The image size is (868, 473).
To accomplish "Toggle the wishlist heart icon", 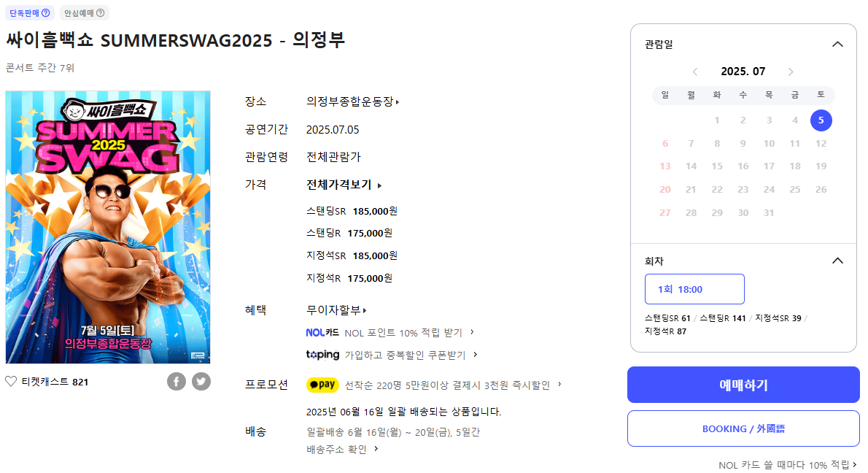I will coord(12,380).
